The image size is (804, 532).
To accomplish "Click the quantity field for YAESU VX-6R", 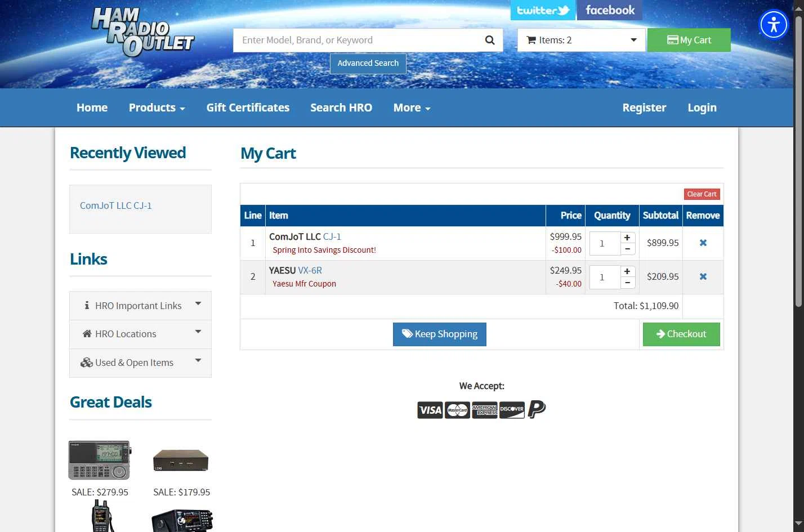I will tap(605, 277).
